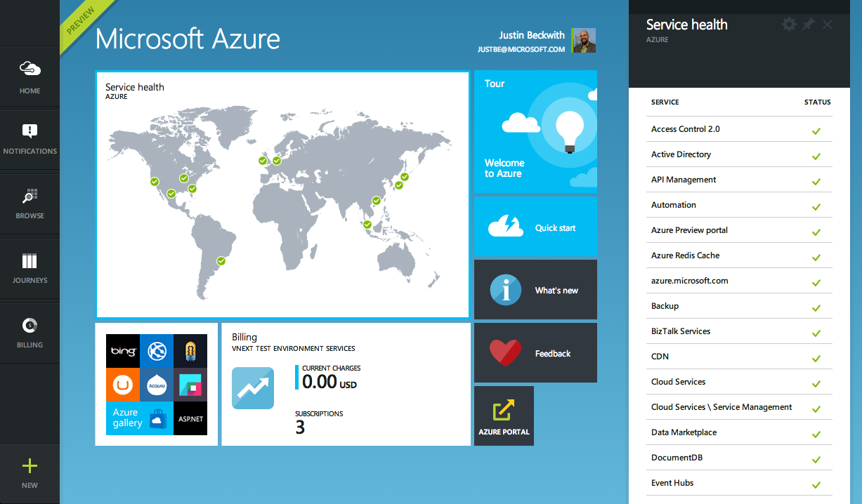Click the West US region checkmark on map
The width and height of the screenshot is (862, 504).
click(x=155, y=182)
